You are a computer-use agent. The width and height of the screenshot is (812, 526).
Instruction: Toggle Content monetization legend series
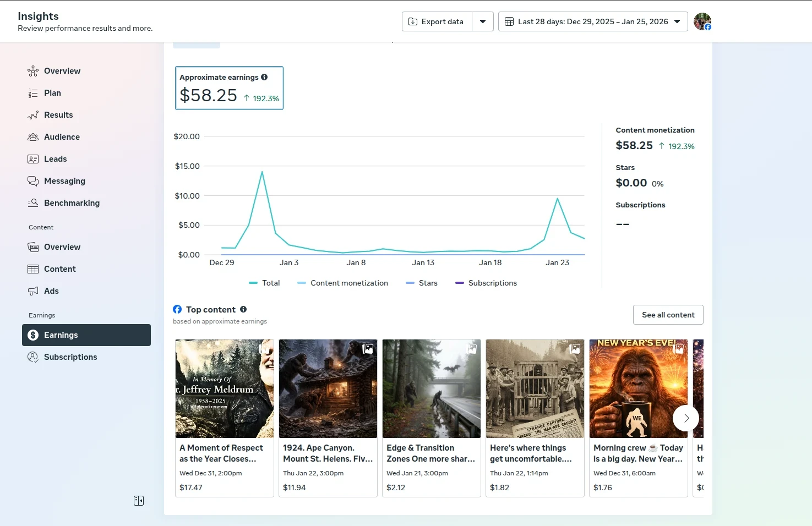coord(342,283)
